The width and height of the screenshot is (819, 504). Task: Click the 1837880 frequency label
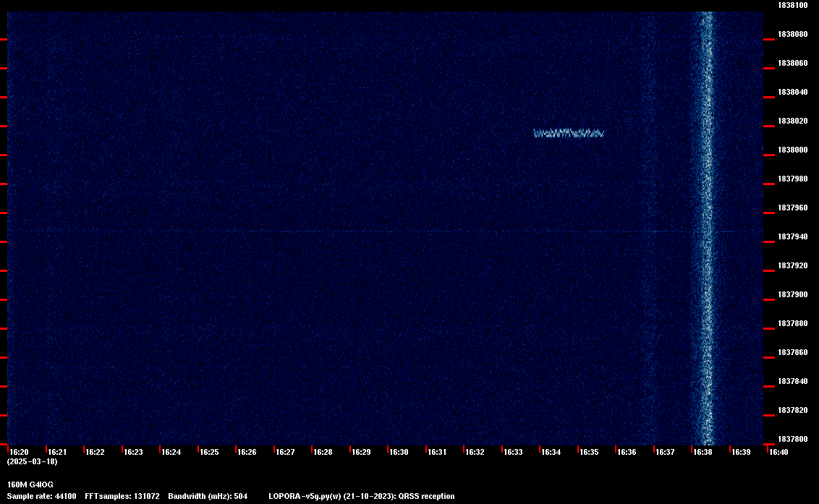(x=793, y=323)
